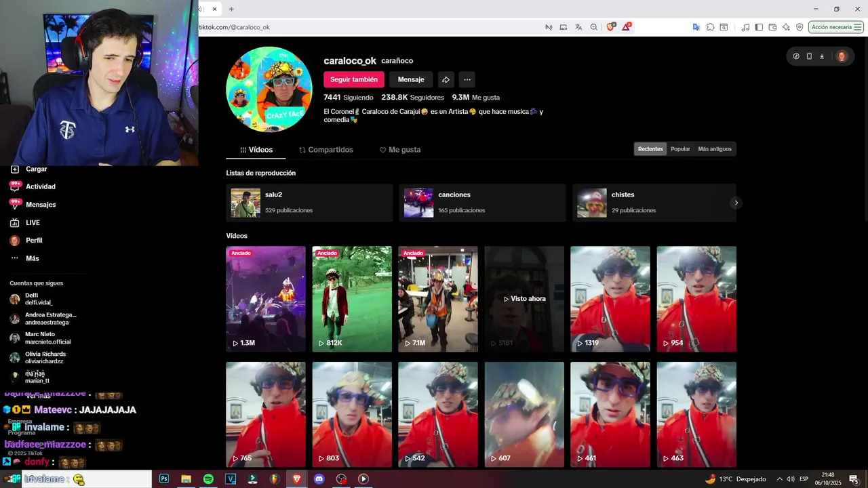Open the Google Translate extension icon
Image resolution: width=868 pixels, height=488 pixels.
(x=696, y=27)
